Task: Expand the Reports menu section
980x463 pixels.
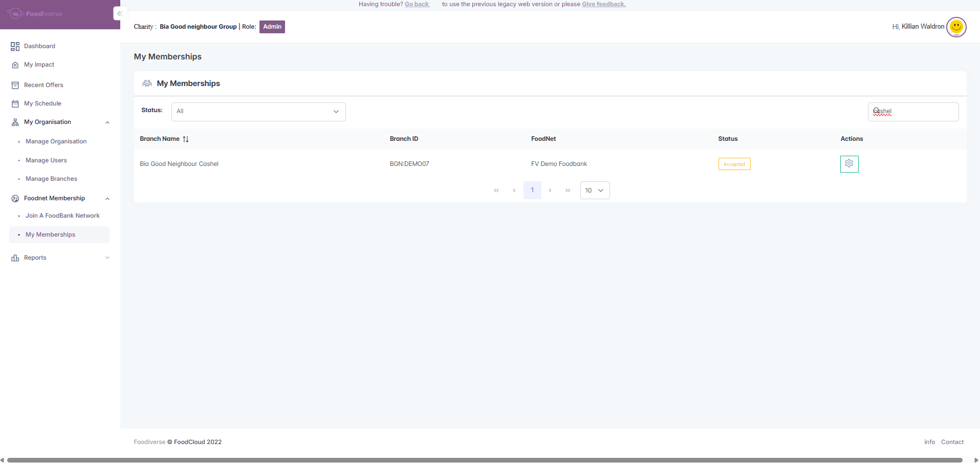Action: 107,258
